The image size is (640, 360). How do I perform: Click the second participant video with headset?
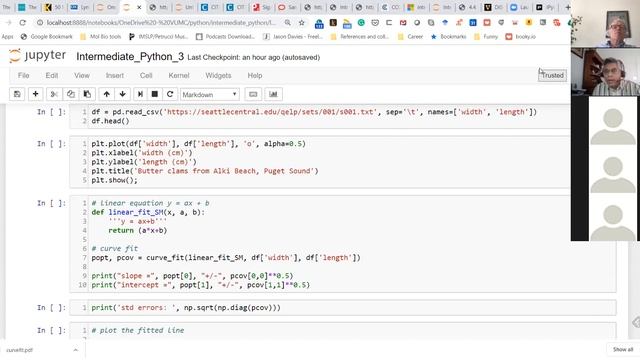pos(606,72)
